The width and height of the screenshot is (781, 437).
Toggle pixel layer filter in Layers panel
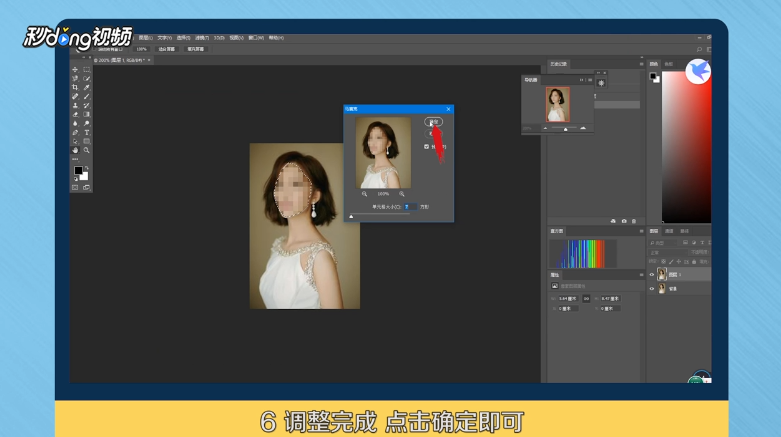coord(685,243)
